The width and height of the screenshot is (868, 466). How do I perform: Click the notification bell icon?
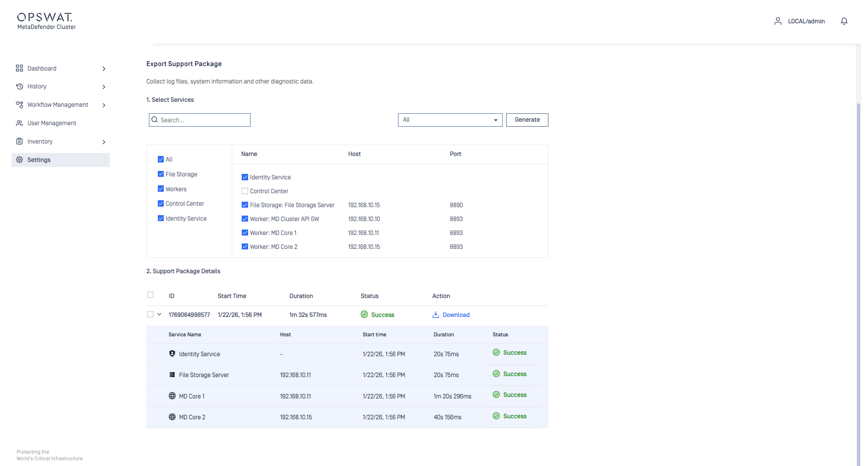844,21
